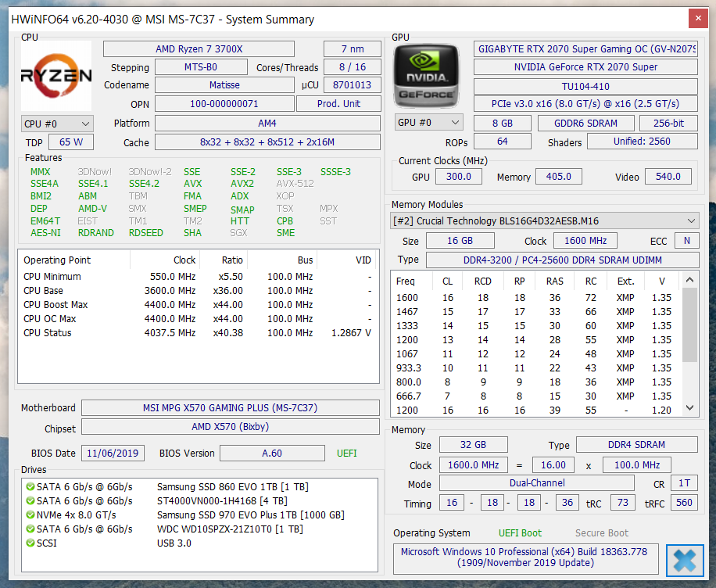Click the Dual-Channel memory mode field
The height and width of the screenshot is (588, 716).
(x=537, y=483)
